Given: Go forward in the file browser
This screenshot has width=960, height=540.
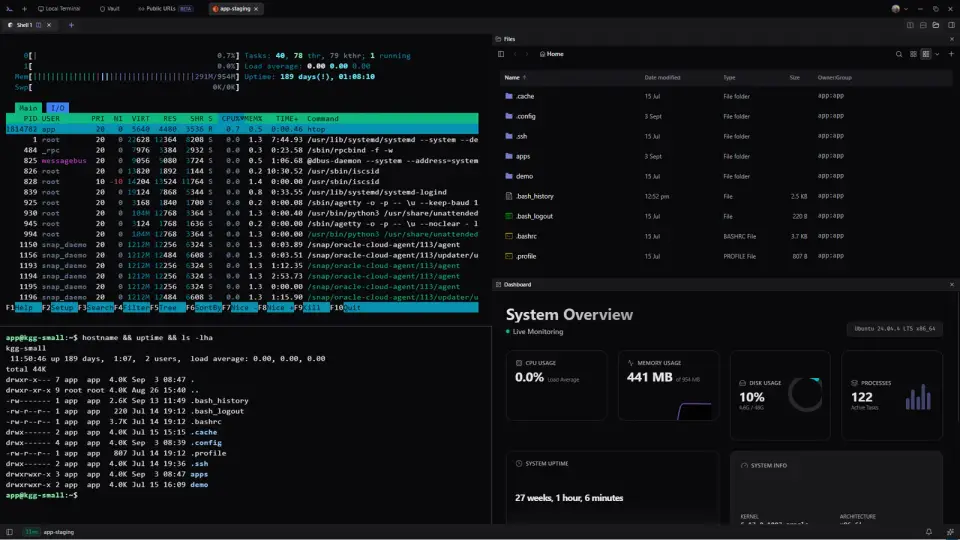Looking at the screenshot, I should click(527, 54).
